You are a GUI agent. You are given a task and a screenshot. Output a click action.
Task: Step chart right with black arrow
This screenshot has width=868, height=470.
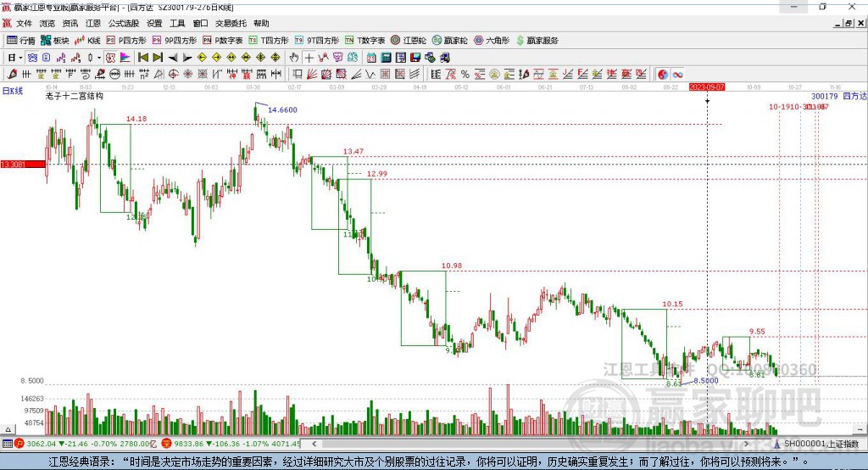tap(187, 58)
